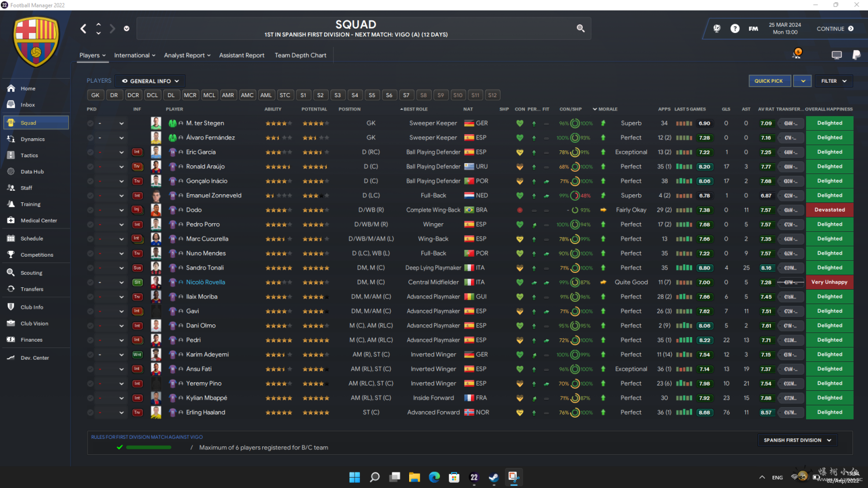Open Home in the sidebar
This screenshot has width=868, height=488.
coord(28,88)
